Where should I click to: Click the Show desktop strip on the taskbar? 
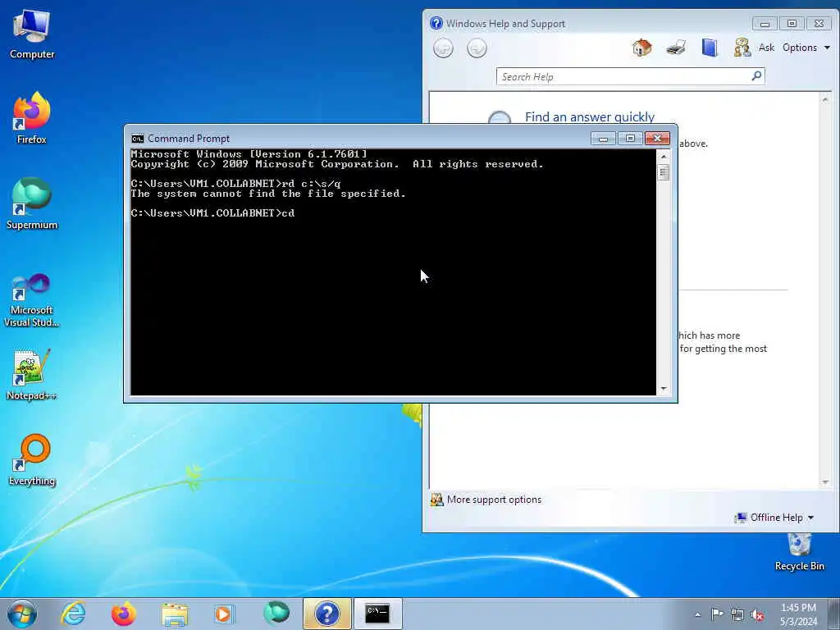click(834, 614)
